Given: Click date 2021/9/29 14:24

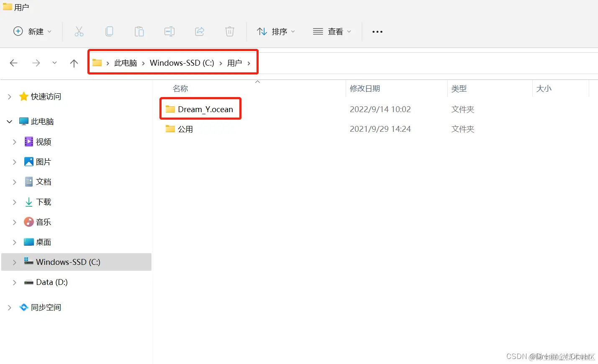Looking at the screenshot, I should coord(380,129).
